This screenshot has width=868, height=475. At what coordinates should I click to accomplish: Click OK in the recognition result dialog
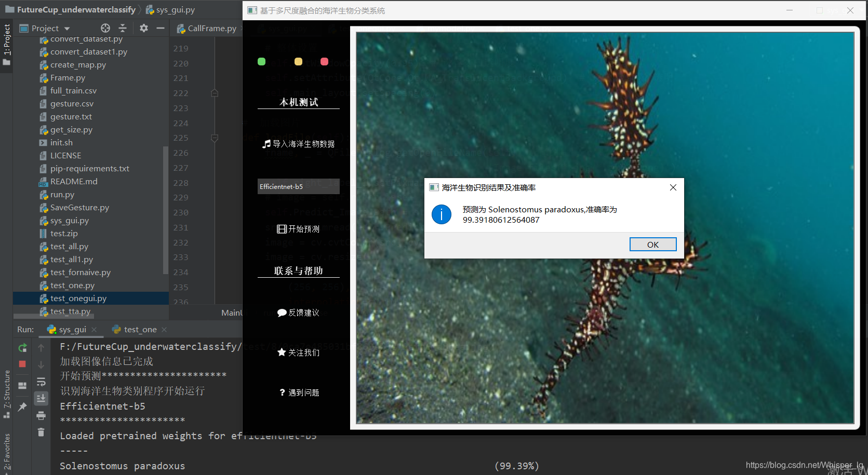pyautogui.click(x=652, y=245)
